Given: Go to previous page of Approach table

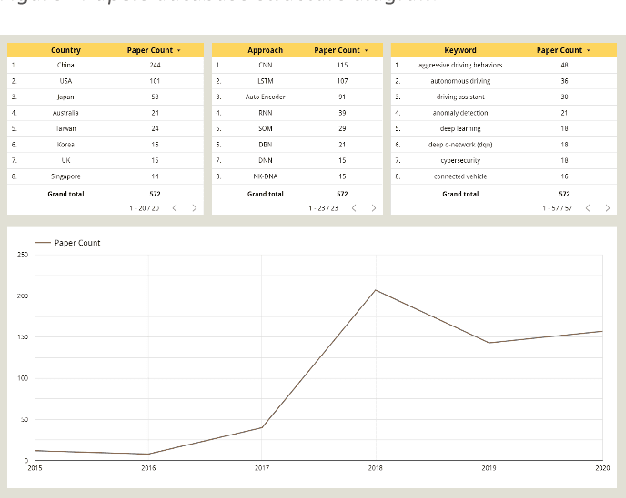Looking at the screenshot, I should click(x=355, y=208).
